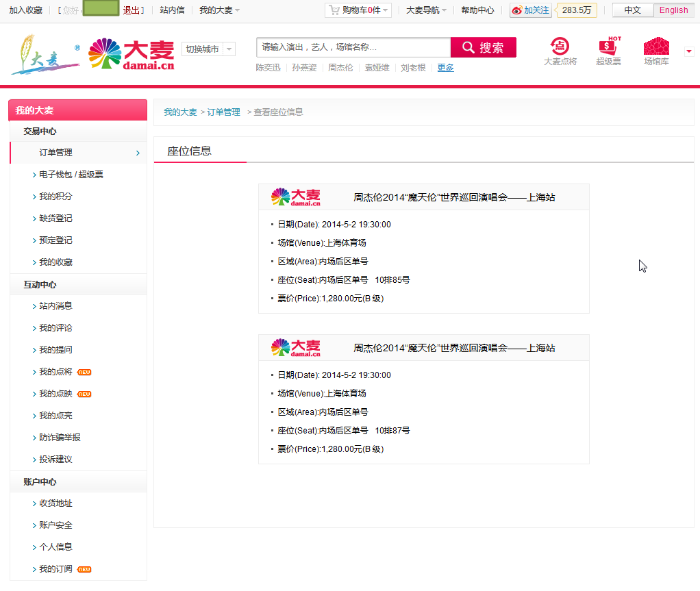Screen dimensions: 700x591
Task: Click the NEW badge beside 我的订阅
Action: [84, 569]
